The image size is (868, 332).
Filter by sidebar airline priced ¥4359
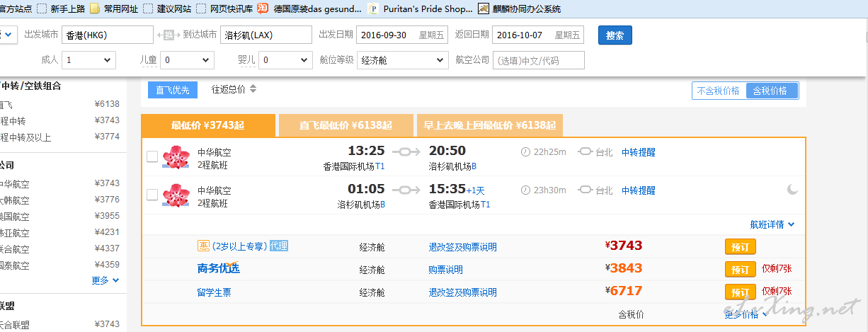click(60, 265)
